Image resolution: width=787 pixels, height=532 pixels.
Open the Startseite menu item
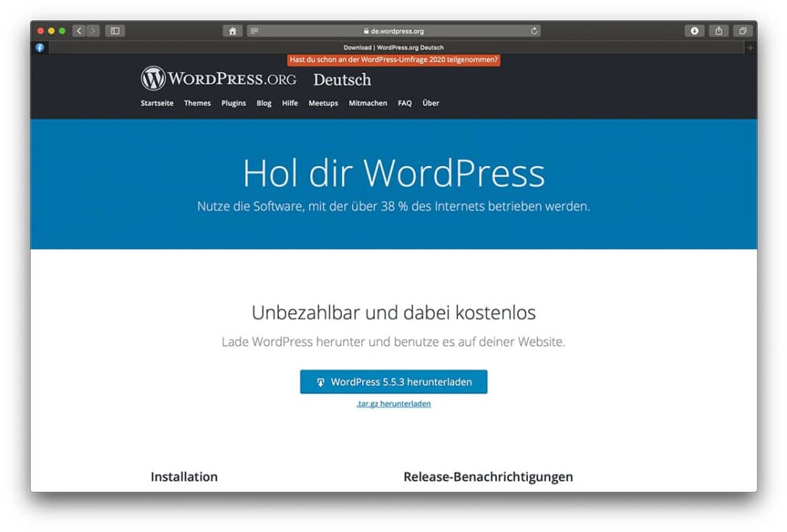click(x=156, y=103)
